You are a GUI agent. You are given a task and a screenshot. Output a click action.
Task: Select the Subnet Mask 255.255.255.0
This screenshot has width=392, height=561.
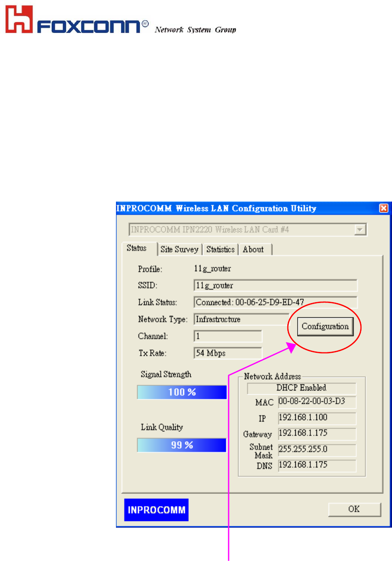click(317, 450)
